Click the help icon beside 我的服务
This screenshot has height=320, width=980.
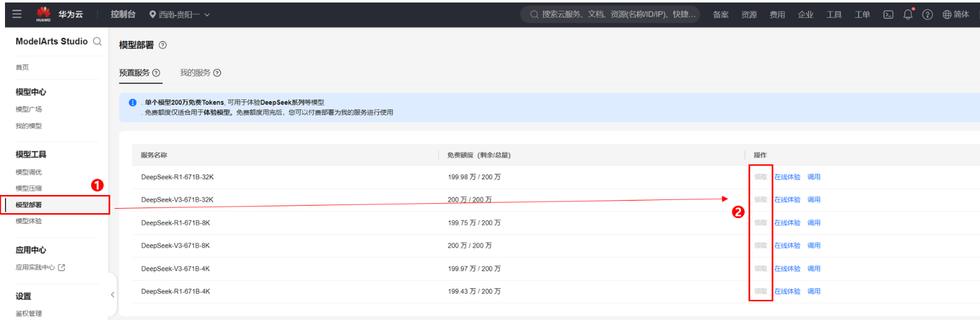[217, 73]
